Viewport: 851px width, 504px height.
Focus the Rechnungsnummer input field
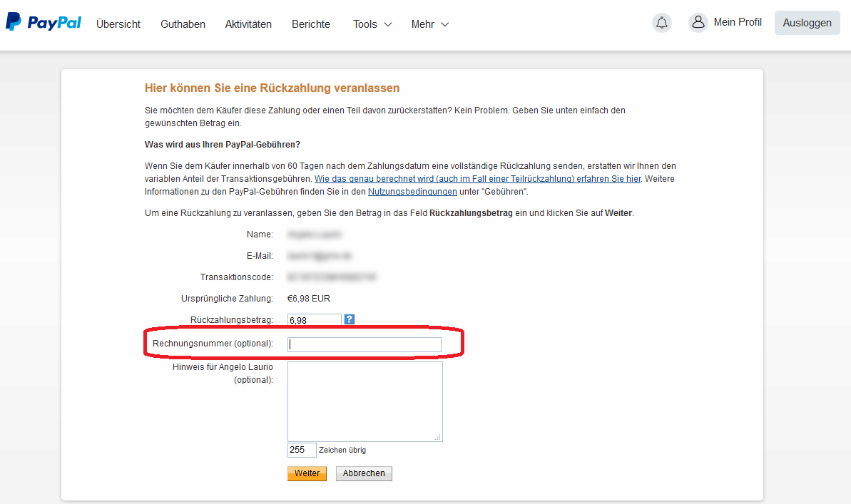(x=364, y=344)
